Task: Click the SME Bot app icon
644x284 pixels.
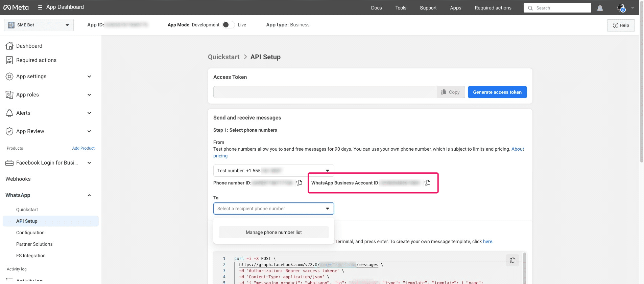Action: [11, 25]
